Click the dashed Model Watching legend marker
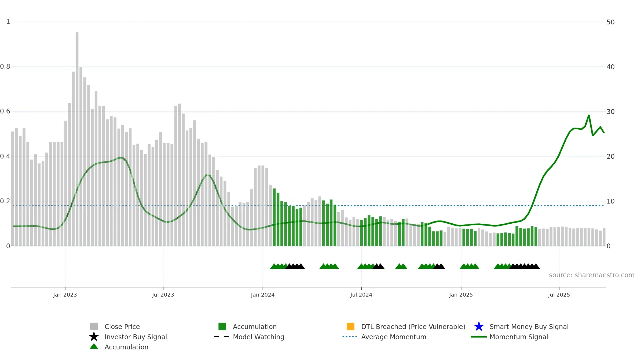 coord(222,337)
